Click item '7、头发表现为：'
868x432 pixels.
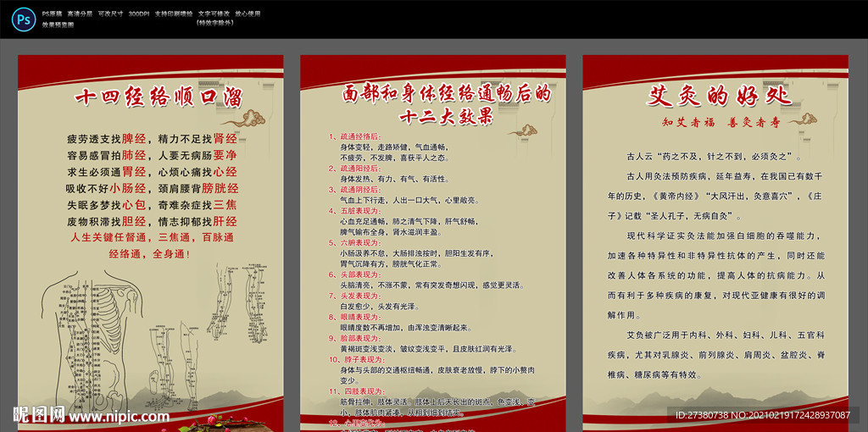pyautogui.click(x=355, y=296)
